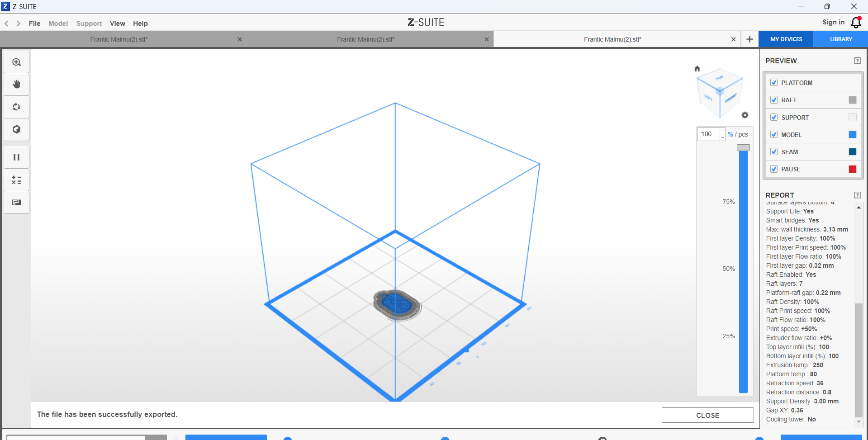Click 'Smart bridges: Yes' report line
This screenshot has height=440, width=868.
click(x=792, y=220)
